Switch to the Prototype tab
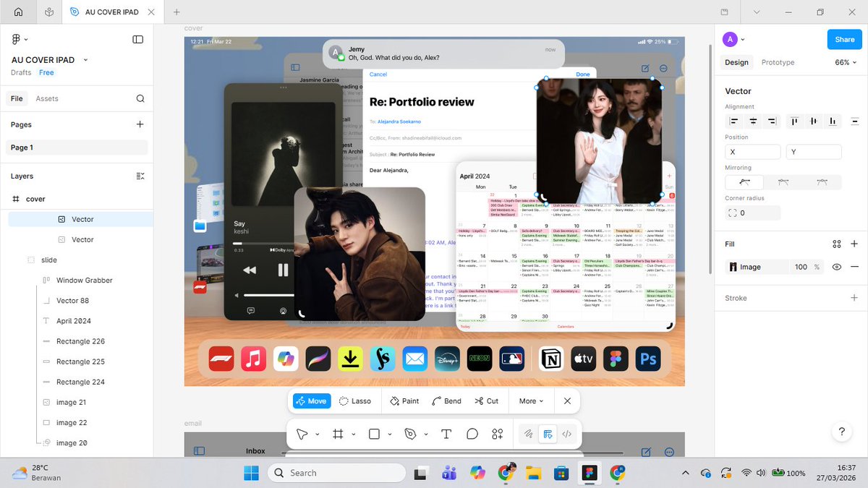The image size is (868, 488). pos(778,62)
